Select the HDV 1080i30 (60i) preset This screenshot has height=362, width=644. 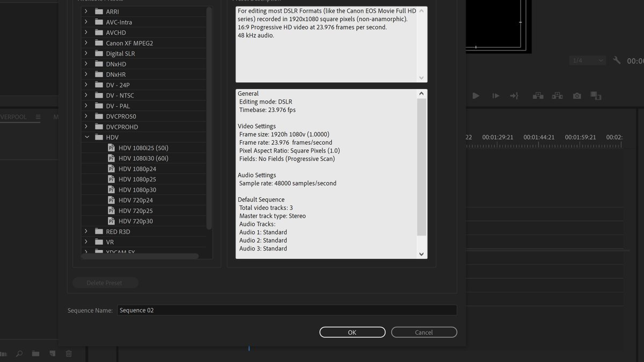point(143,158)
